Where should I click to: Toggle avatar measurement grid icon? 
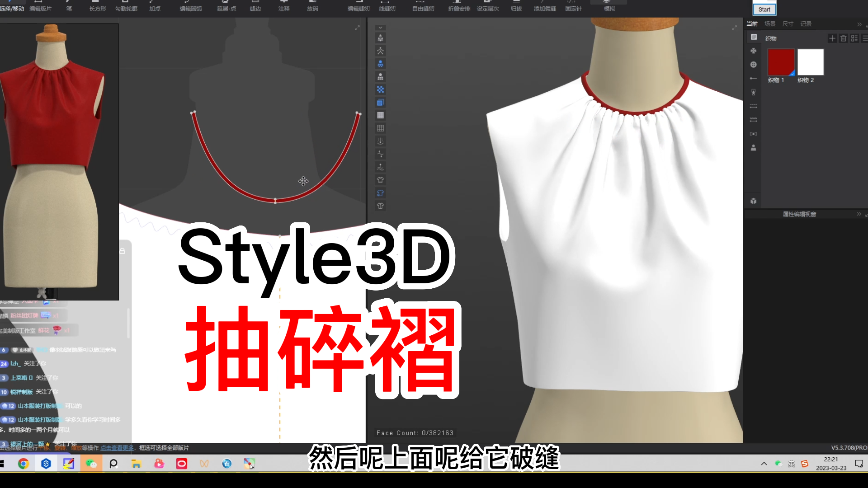[380, 76]
